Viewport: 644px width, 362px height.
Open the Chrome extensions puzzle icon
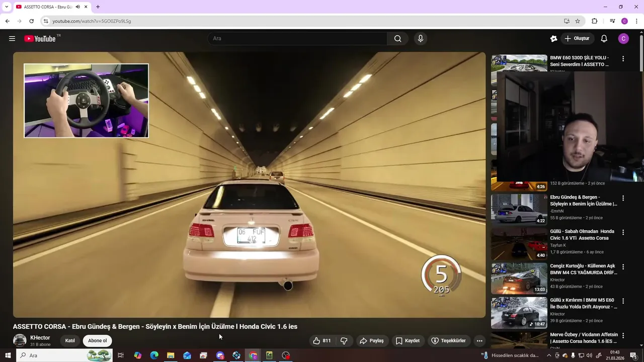tap(594, 21)
